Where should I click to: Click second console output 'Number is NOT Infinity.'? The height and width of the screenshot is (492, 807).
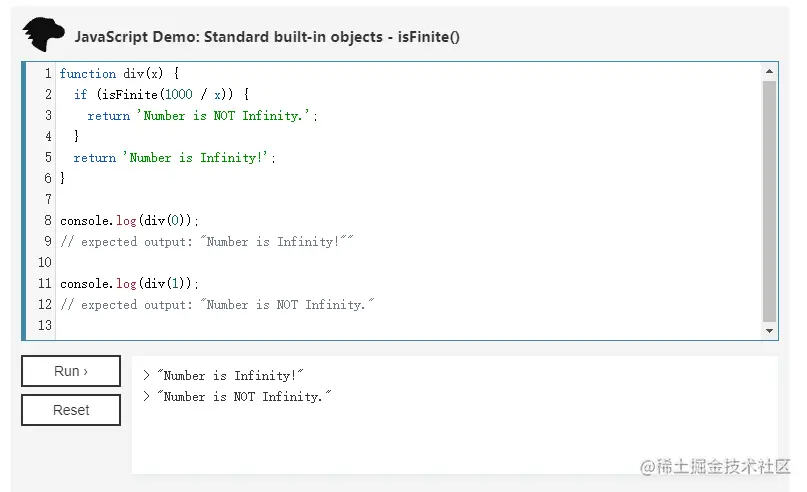coord(243,397)
